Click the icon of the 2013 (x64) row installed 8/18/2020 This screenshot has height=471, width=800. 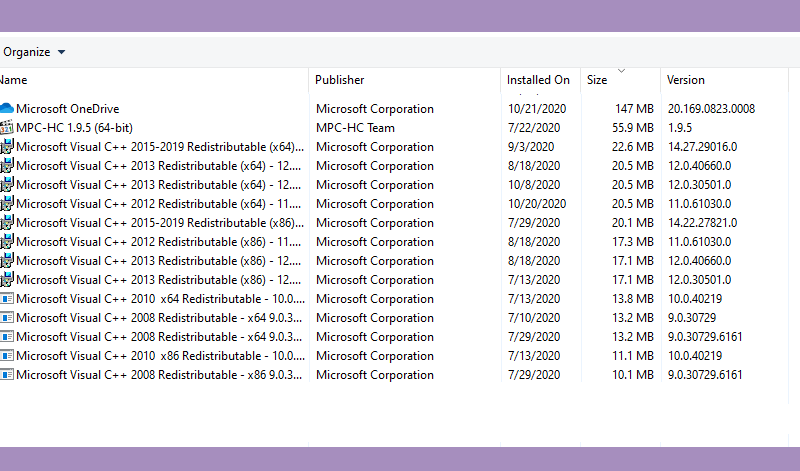(x=7, y=166)
